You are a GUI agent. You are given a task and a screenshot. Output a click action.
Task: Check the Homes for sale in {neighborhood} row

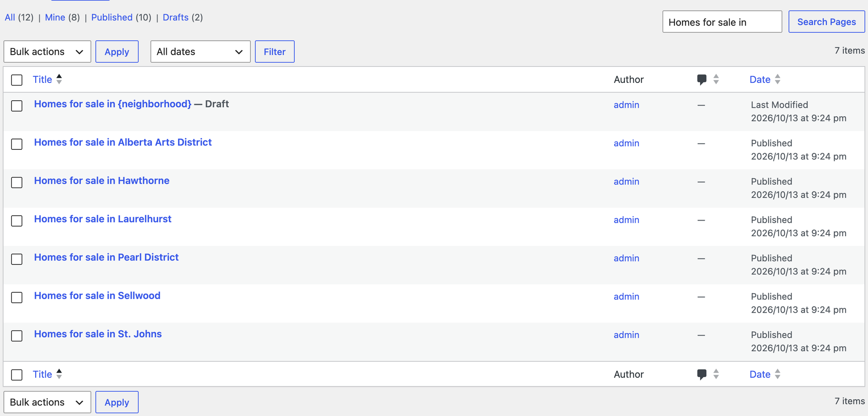[17, 106]
